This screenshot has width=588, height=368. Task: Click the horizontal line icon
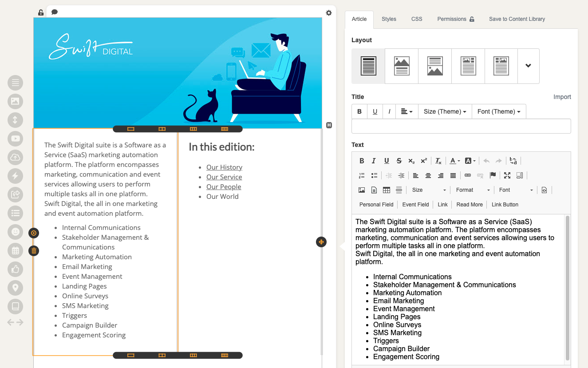tap(399, 190)
